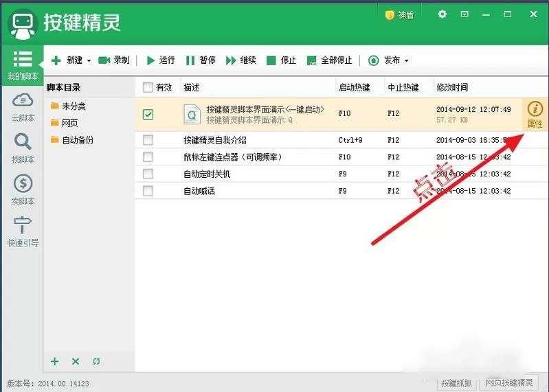Refresh the script directory icon
The width and height of the screenshot is (549, 392).
tap(96, 361)
